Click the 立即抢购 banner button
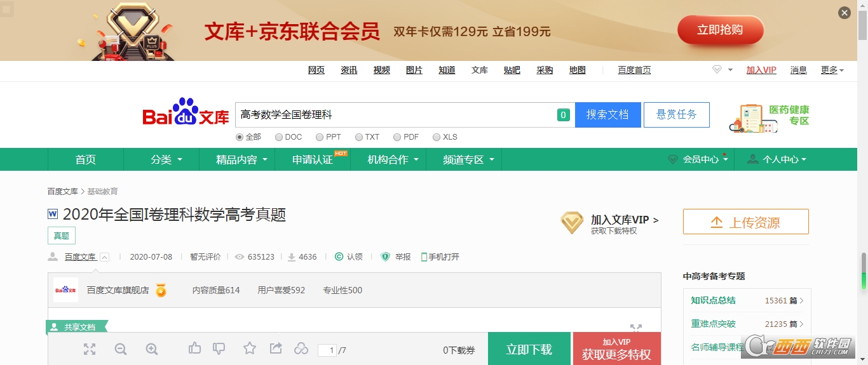This screenshot has height=365, width=868. click(721, 30)
